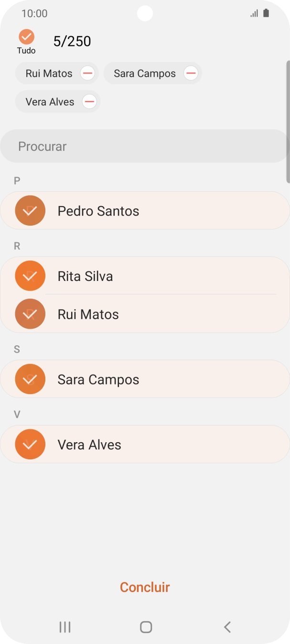Uncheck the Tudo select-all checkbox
290x644 pixels.
(x=27, y=36)
